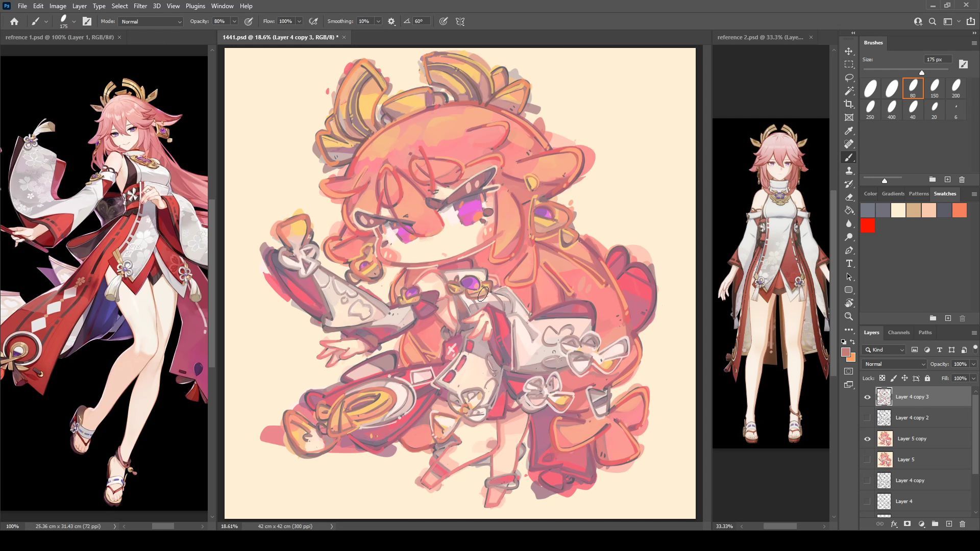Open brush Opacity dropdown arrow
Image resolution: width=980 pixels, height=551 pixels.
[234, 21]
